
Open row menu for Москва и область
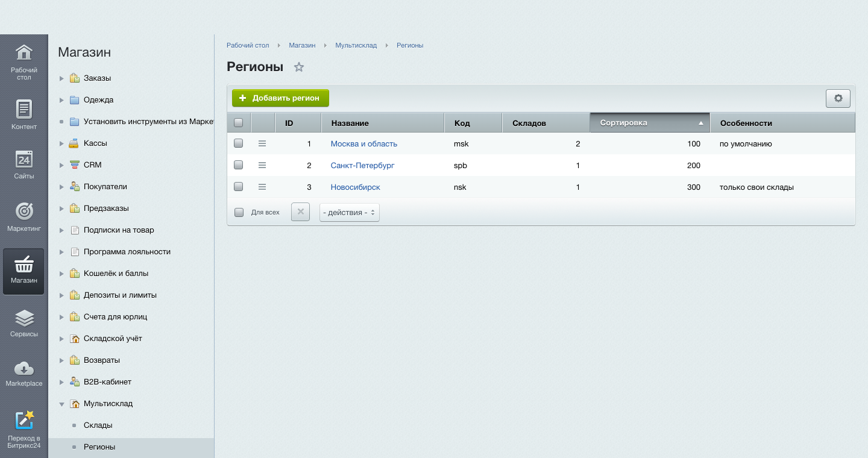pos(262,144)
